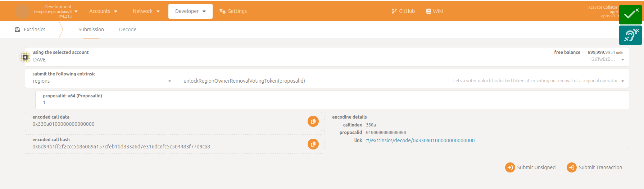Click the proposalId input field
The width and height of the screenshot is (644, 189).
(x=332, y=100)
